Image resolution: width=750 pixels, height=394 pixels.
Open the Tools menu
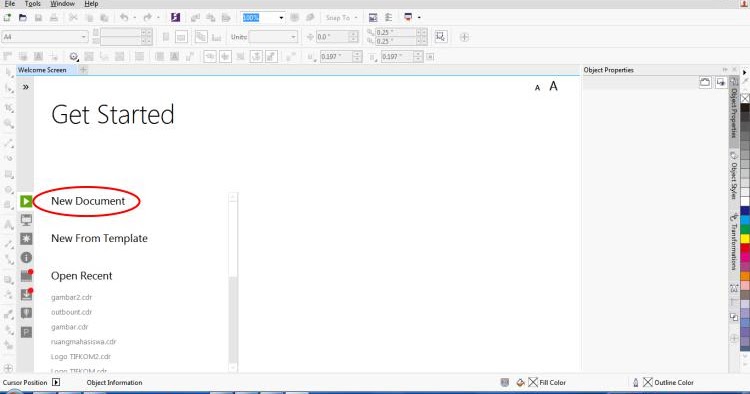point(33,4)
